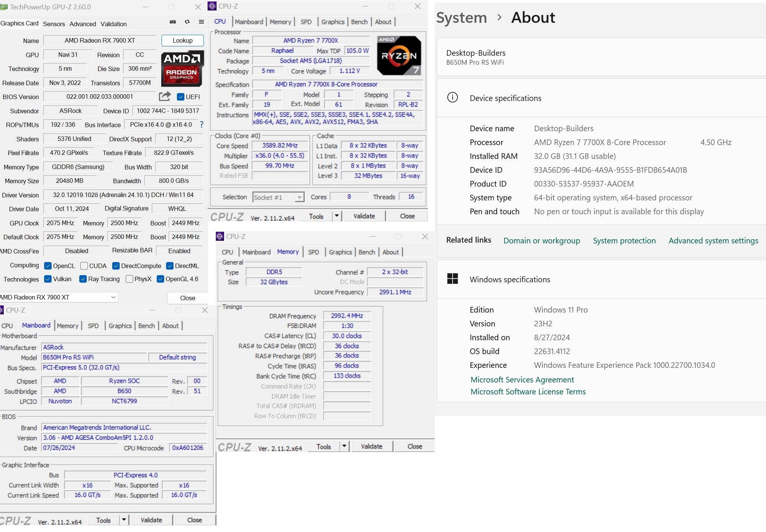766x532 pixels.
Task: Toggle the PhysX checkbox
Action: pyautogui.click(x=129, y=279)
